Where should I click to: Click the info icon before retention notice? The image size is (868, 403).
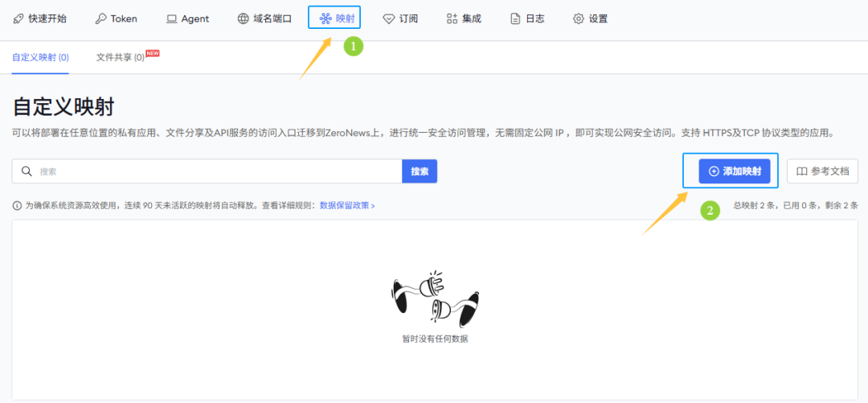click(17, 206)
